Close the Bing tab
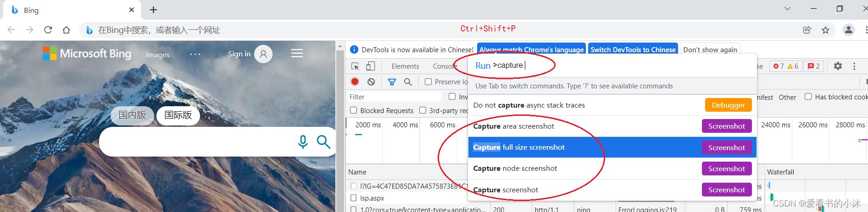868x212 pixels. pos(132,10)
